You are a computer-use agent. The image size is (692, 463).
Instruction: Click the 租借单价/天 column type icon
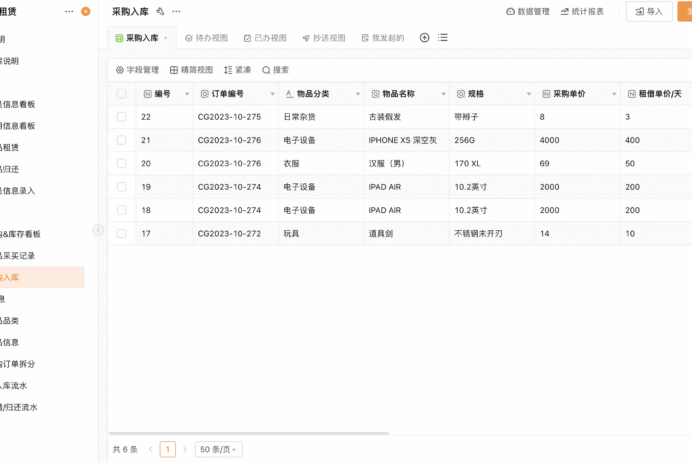[x=632, y=94]
